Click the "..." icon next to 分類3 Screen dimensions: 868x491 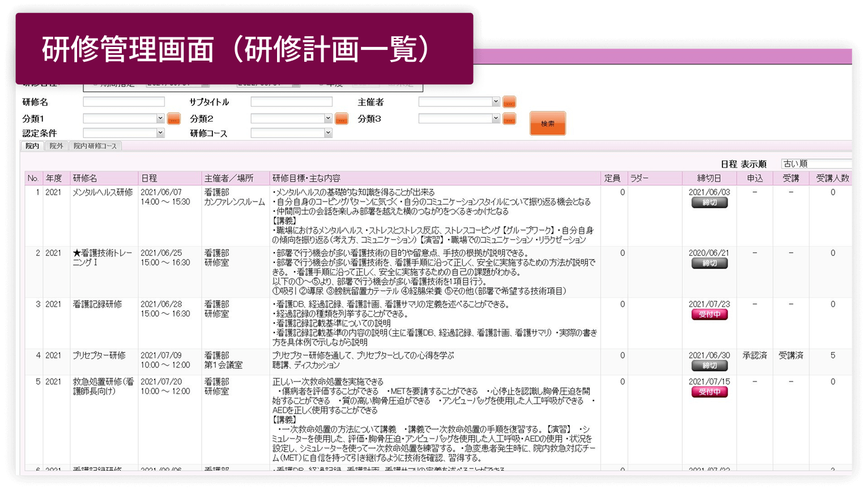coord(508,118)
